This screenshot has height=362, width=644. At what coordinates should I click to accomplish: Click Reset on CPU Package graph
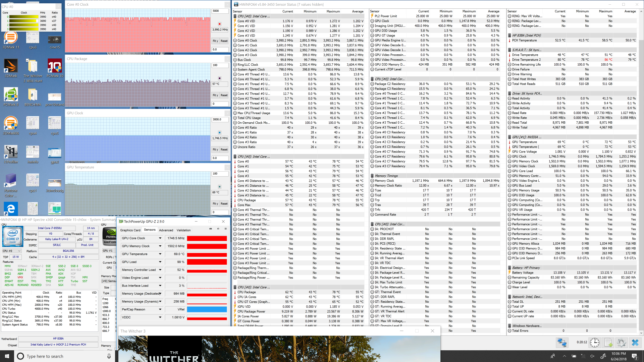click(224, 95)
